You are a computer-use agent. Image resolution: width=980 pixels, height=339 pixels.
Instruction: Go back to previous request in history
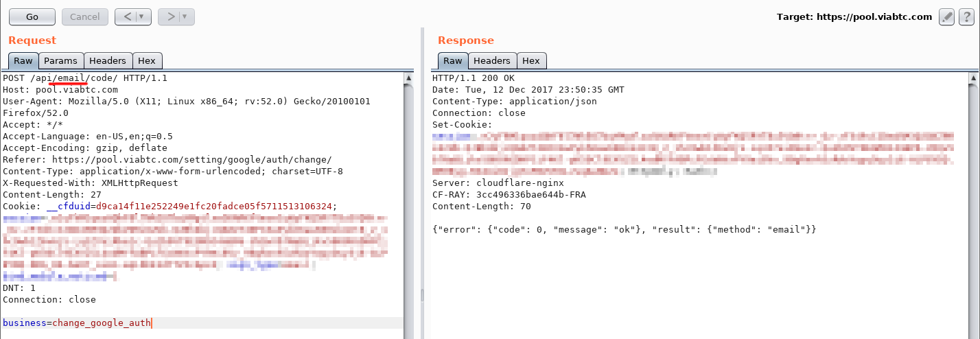click(x=127, y=16)
